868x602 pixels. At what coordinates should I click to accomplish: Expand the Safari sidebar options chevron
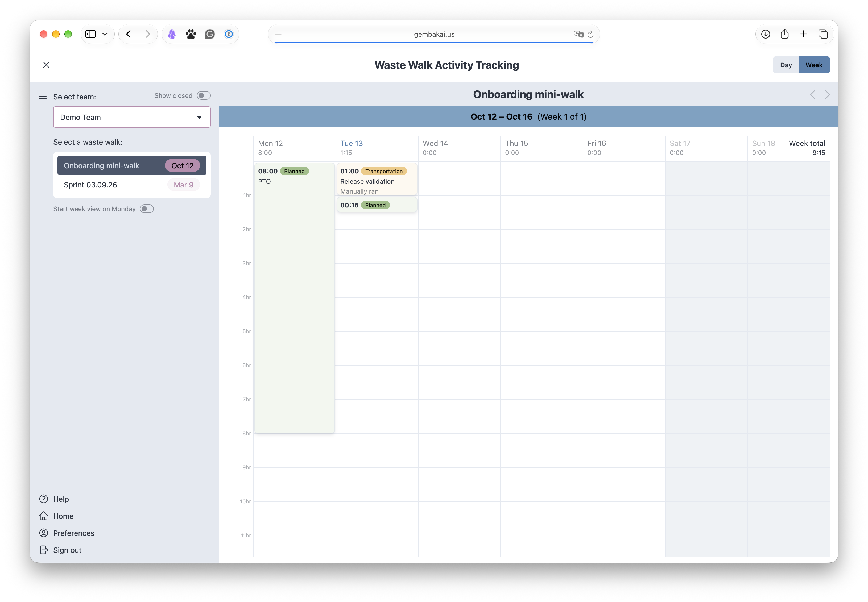click(x=105, y=34)
